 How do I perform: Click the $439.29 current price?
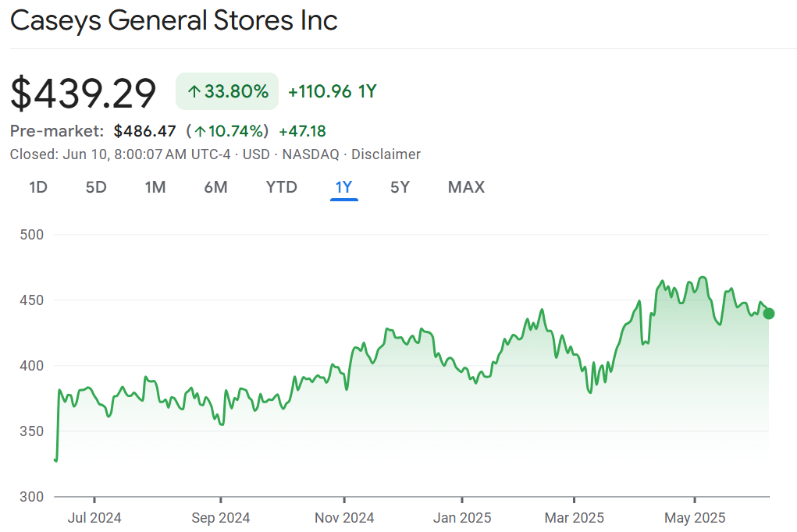click(84, 93)
